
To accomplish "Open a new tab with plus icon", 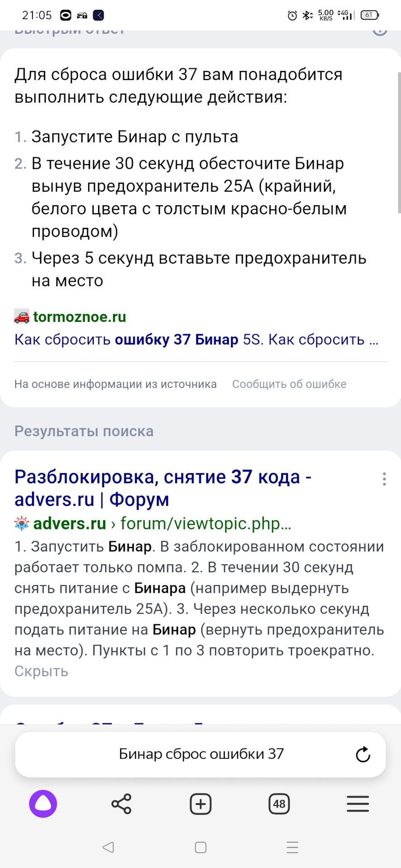I will coord(200,804).
